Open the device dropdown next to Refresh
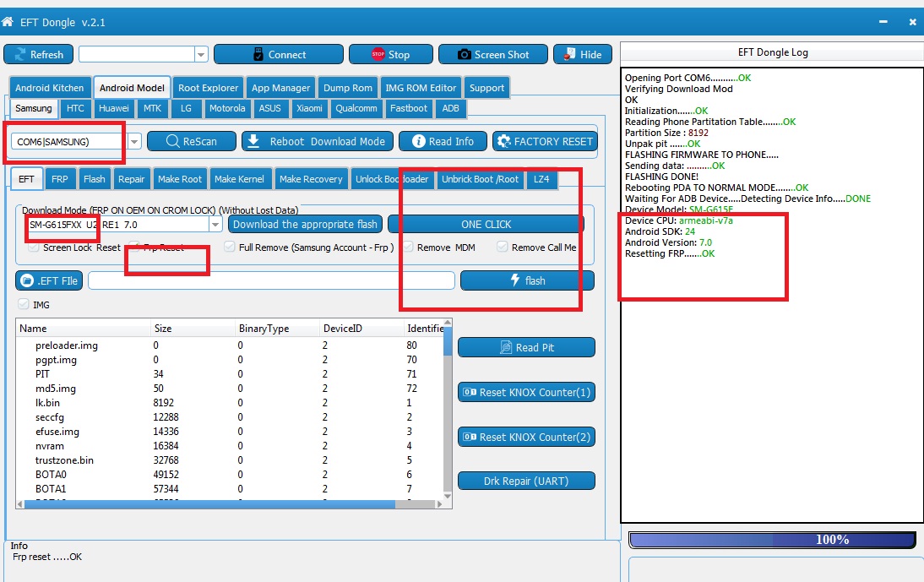The image size is (924, 582). (x=201, y=54)
